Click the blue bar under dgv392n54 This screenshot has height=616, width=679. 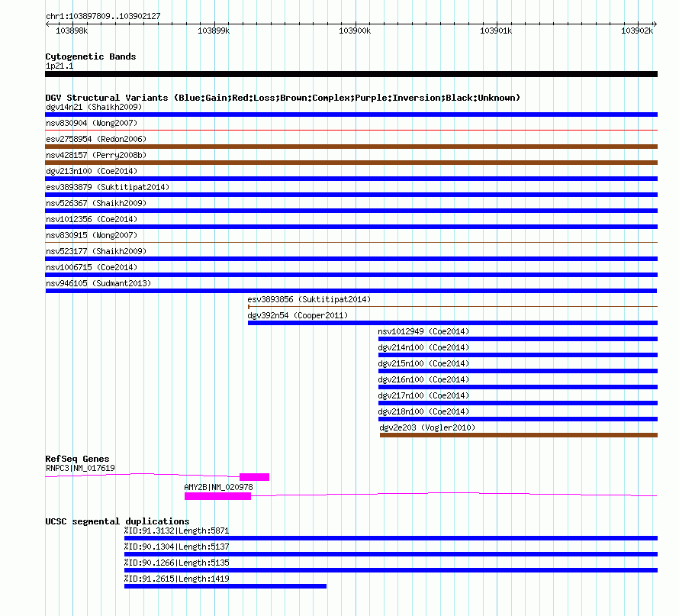tap(452, 323)
